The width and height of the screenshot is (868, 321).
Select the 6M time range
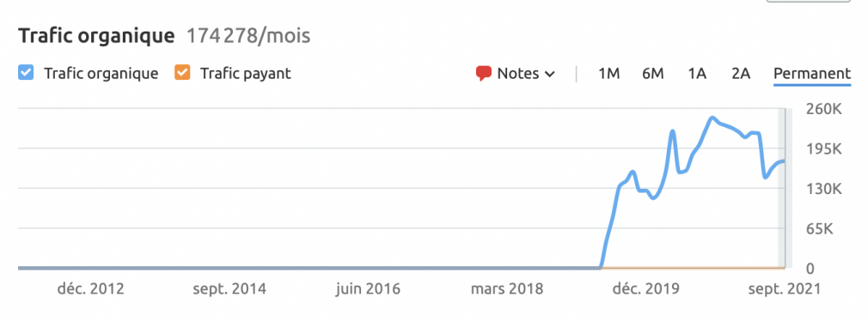[x=653, y=73]
